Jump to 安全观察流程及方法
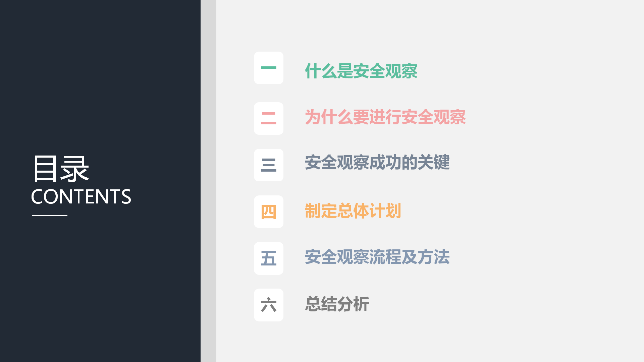This screenshot has width=644, height=362. [377, 257]
